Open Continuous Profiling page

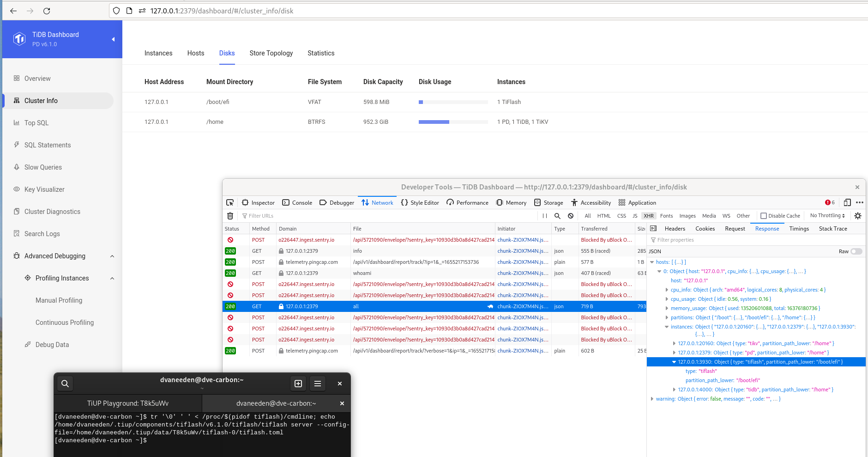[64, 323]
